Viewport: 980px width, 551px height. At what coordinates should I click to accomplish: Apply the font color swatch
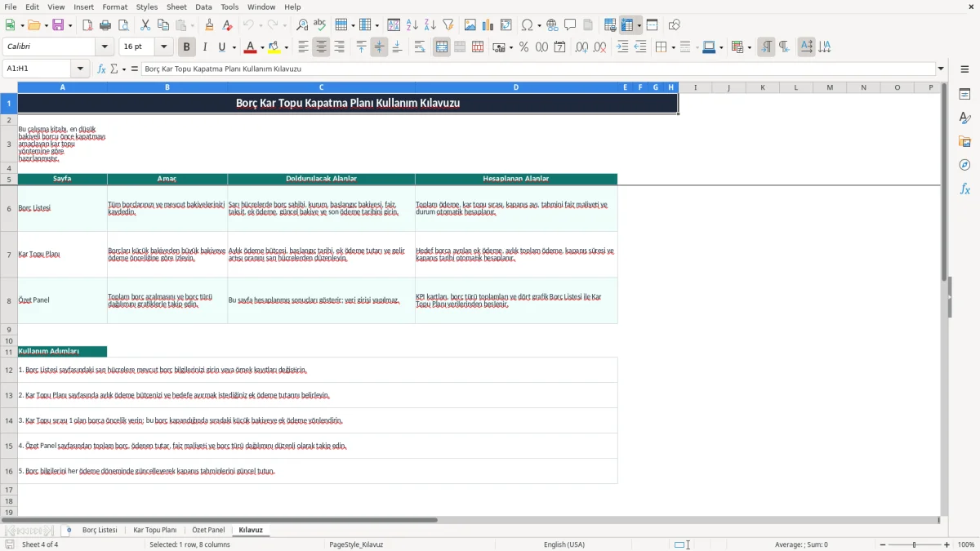tap(250, 47)
